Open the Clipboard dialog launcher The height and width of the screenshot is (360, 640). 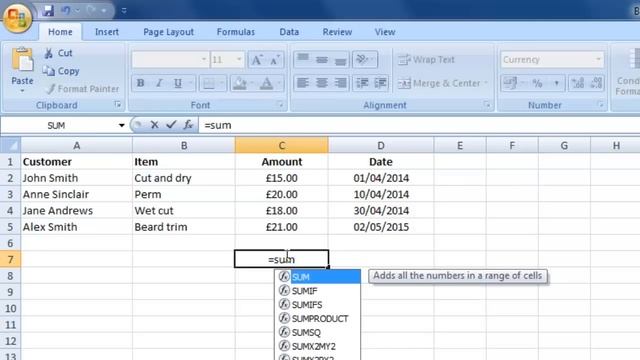point(118,105)
